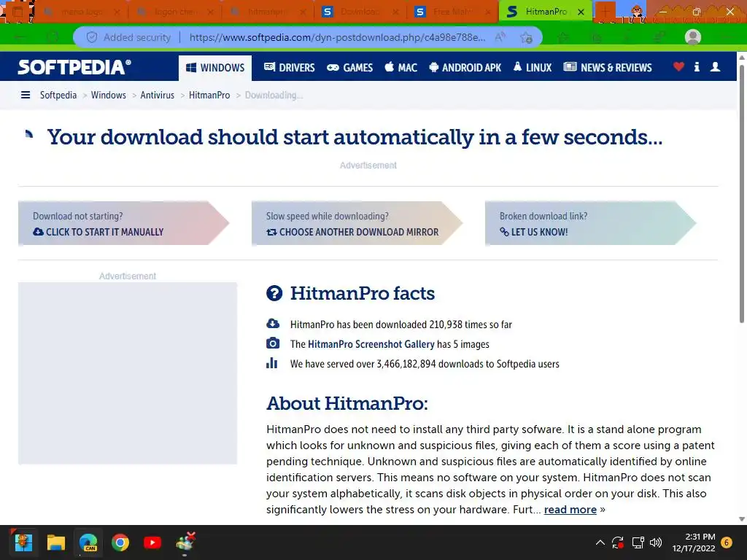Click the bar chart icon in facts
Image resolution: width=747 pixels, height=560 pixels.
pyautogui.click(x=271, y=363)
